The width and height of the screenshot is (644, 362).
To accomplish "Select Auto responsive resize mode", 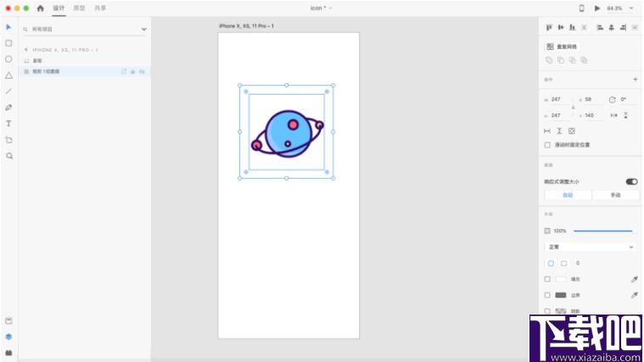I will (568, 195).
